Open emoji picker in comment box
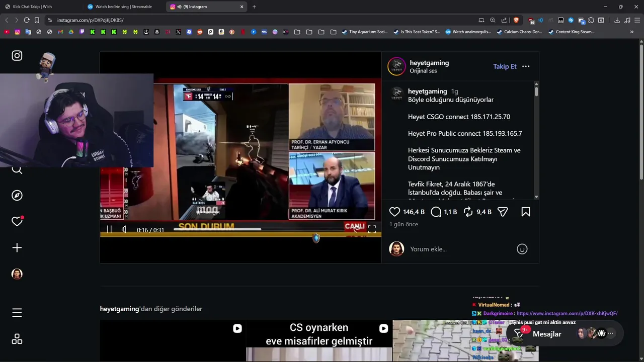Image resolution: width=644 pixels, height=362 pixels. [x=522, y=249]
